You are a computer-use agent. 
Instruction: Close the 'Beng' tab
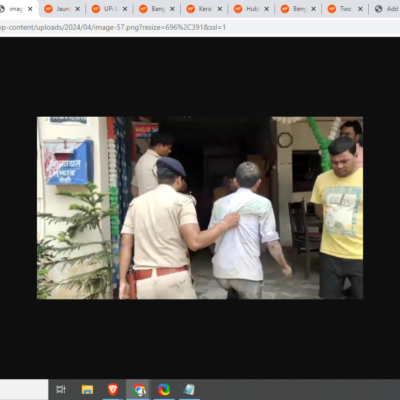click(313, 9)
